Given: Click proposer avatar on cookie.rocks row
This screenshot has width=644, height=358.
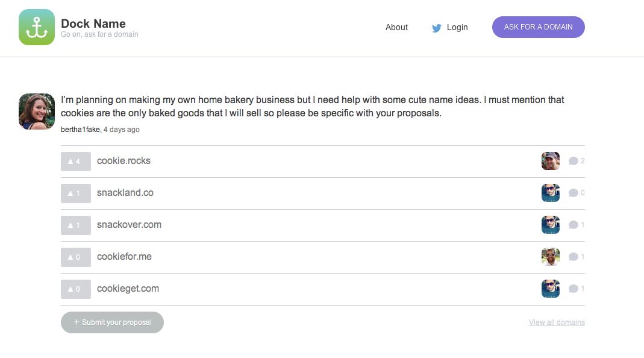Looking at the screenshot, I should coord(550,161).
